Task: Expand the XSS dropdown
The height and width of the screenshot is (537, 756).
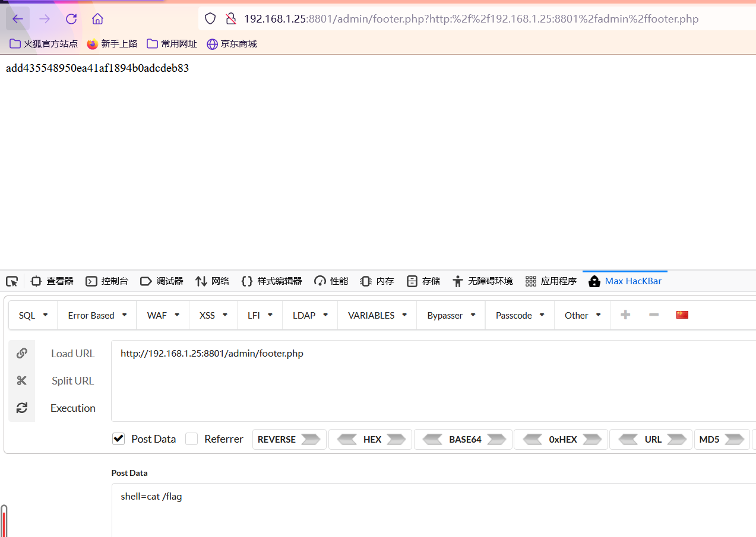Action: point(213,315)
